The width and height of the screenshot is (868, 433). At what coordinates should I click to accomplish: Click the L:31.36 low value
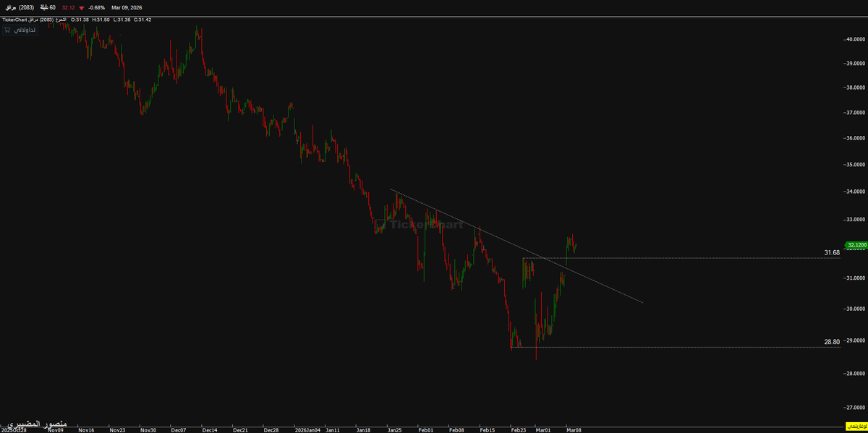click(x=122, y=20)
